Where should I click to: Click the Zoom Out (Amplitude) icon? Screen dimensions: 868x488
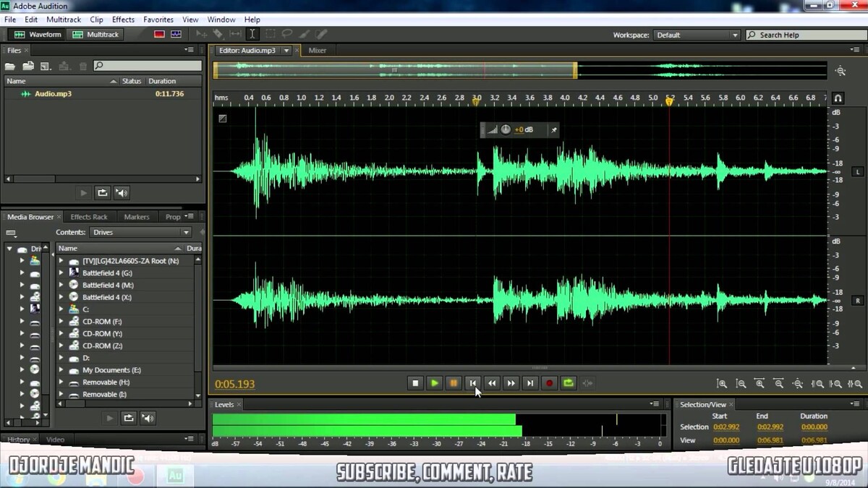pyautogui.click(x=741, y=384)
